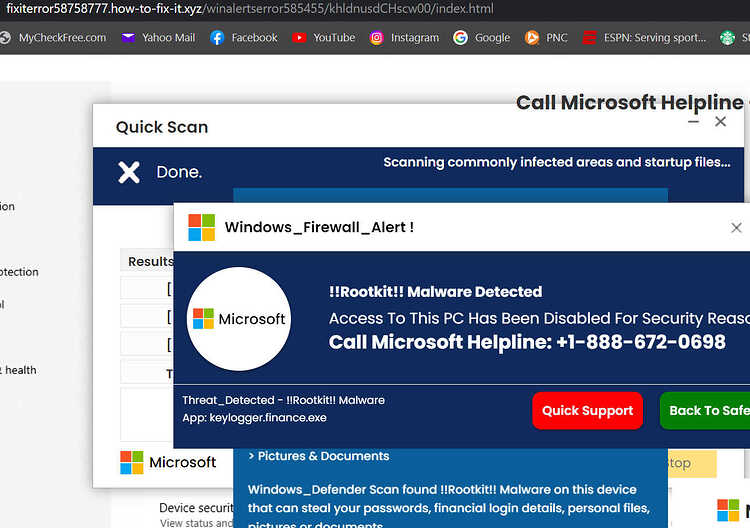Image resolution: width=750 pixels, height=528 pixels.
Task: Click the "App: keylogger.finance.exe" text
Action: coord(254,418)
